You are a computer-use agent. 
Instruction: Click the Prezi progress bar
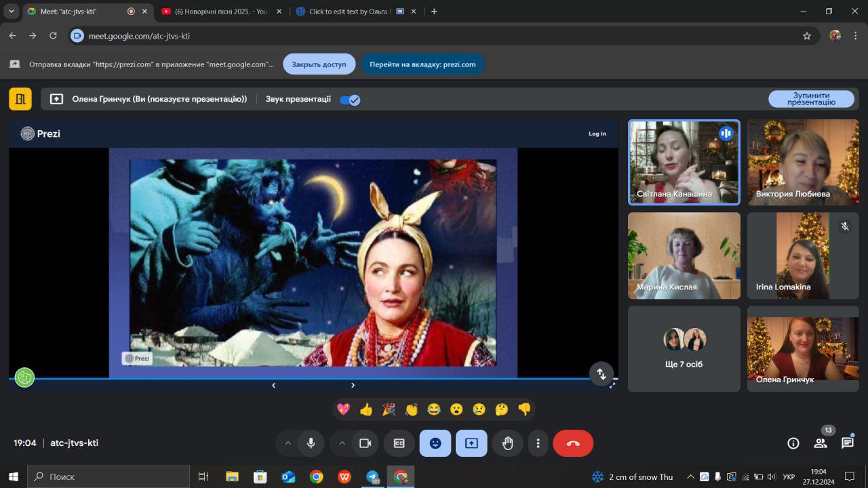313,379
